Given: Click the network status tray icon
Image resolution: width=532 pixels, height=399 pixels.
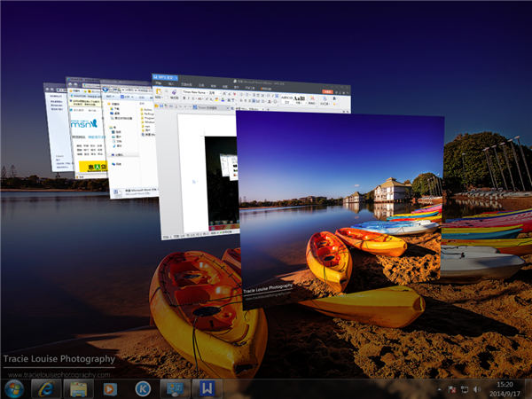Looking at the screenshot, I should (x=465, y=388).
